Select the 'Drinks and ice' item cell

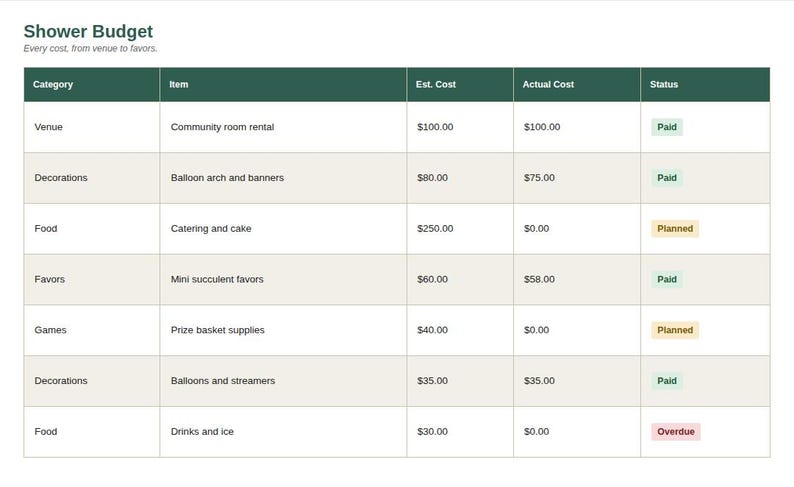[x=283, y=432]
